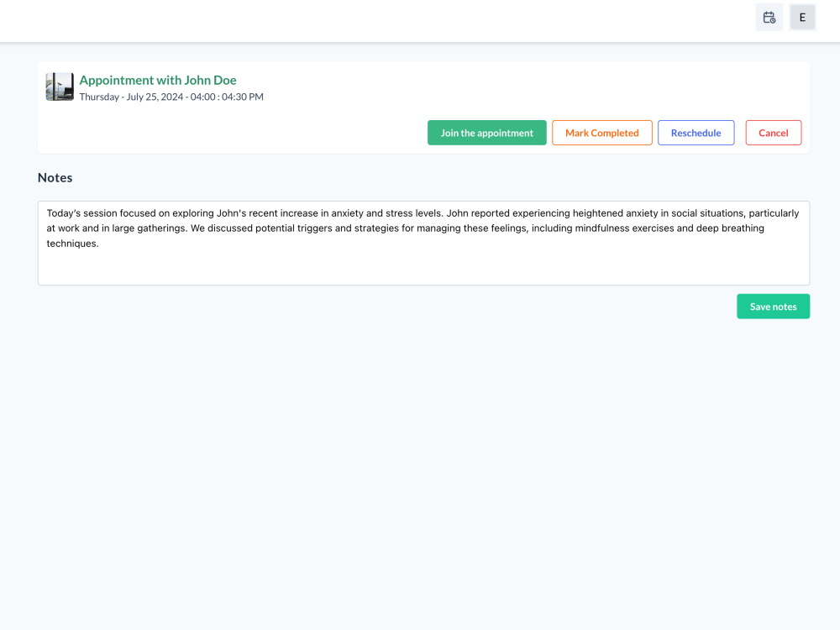Reschedule the appointment

point(696,133)
